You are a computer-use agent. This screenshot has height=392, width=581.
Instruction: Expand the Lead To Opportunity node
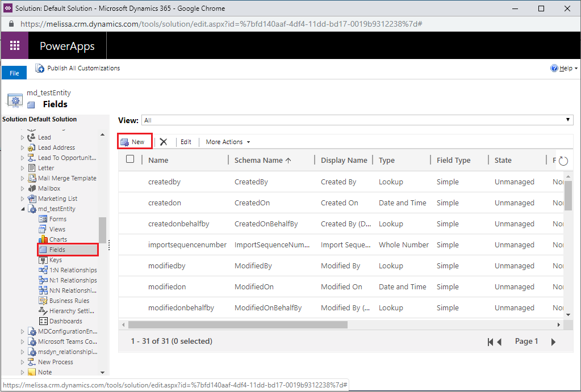pos(22,158)
